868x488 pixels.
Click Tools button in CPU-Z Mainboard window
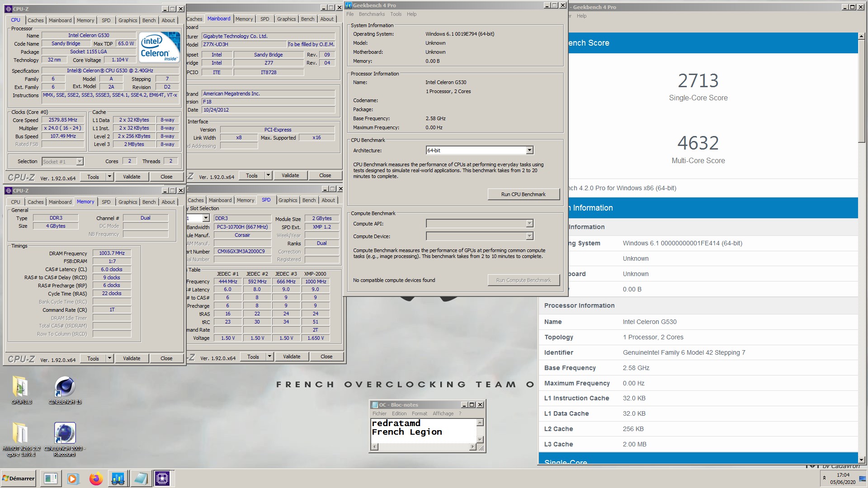pyautogui.click(x=252, y=175)
